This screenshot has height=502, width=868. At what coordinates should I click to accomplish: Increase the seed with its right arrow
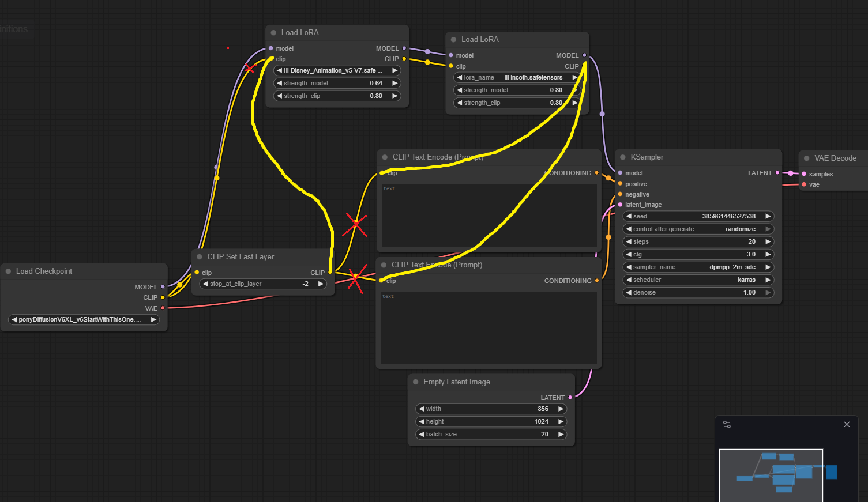(x=768, y=217)
